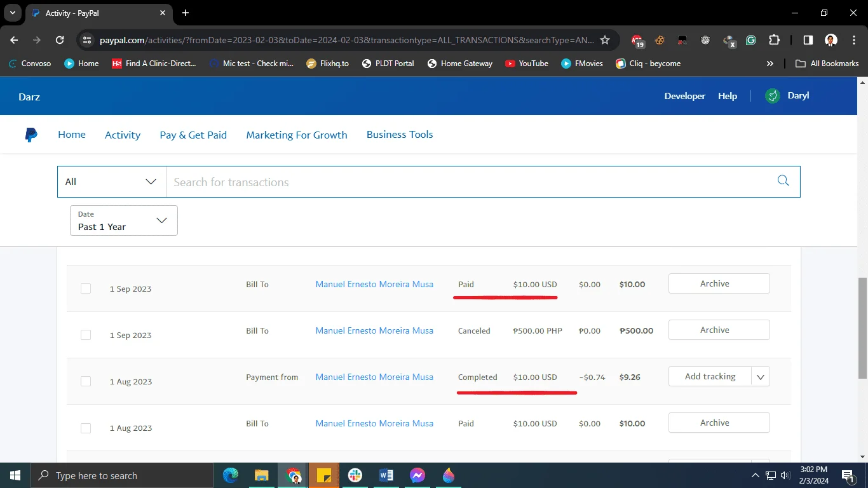Click Archive for the 1 Sep 2023 Paid row

pos(719,283)
